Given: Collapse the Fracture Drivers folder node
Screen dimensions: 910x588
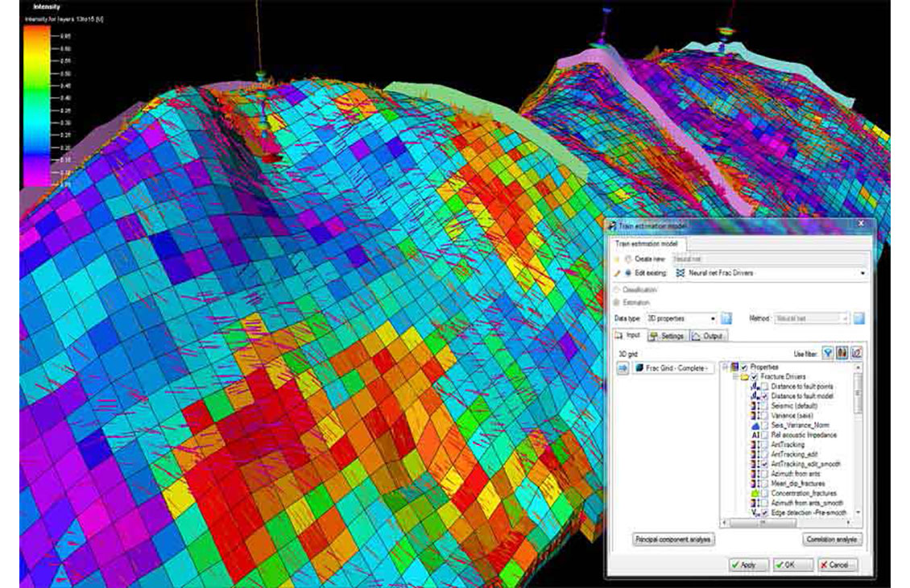Looking at the screenshot, I should click(x=735, y=377).
